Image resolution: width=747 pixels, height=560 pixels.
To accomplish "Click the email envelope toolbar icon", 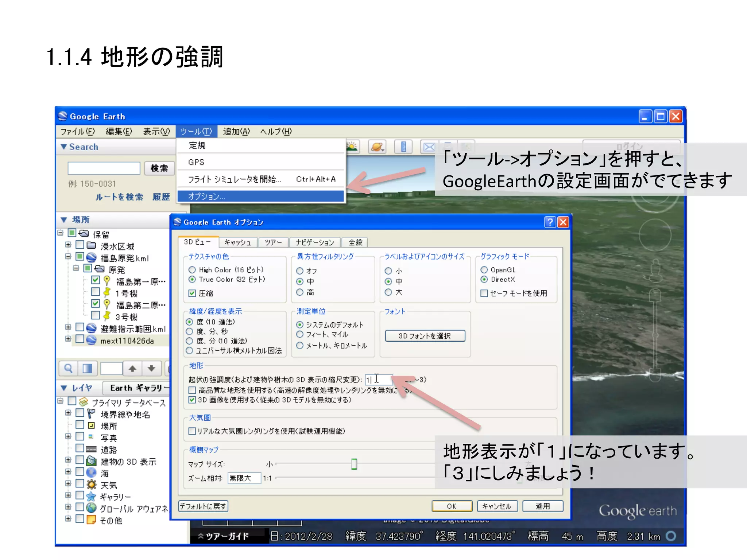I will pos(429,147).
